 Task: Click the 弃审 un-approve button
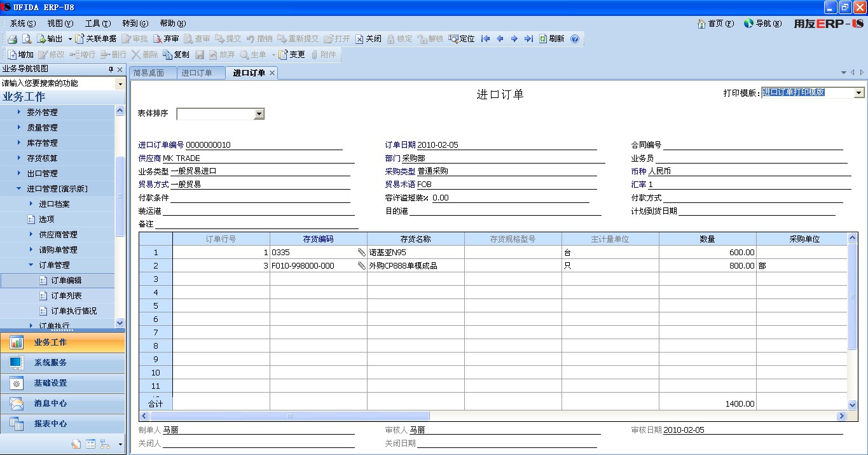165,39
